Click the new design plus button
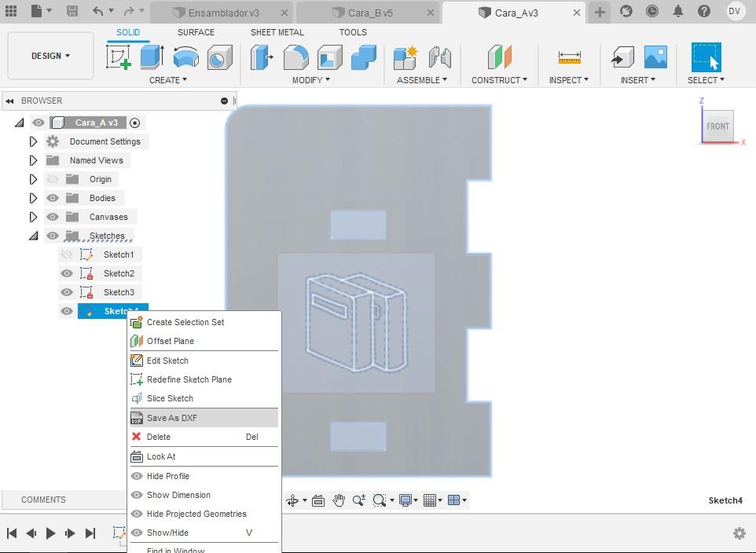This screenshot has height=553, width=756. tap(600, 12)
